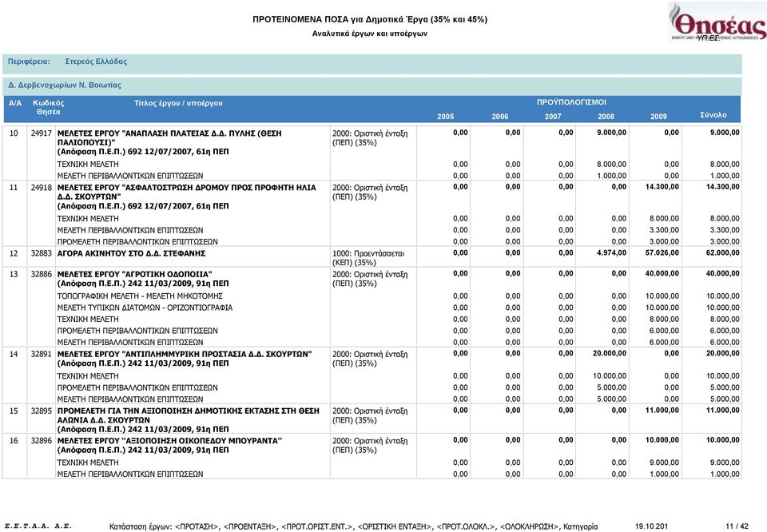This screenshot has width=767, height=532.
Task: Click Τίτλος έργου / υποέργου header
Action: (178, 103)
